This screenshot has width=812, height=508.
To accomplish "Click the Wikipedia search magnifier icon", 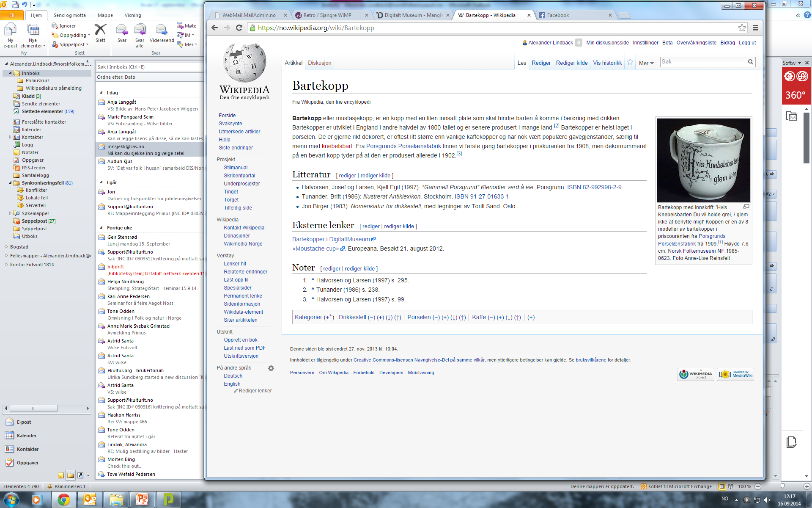I will (750, 62).
